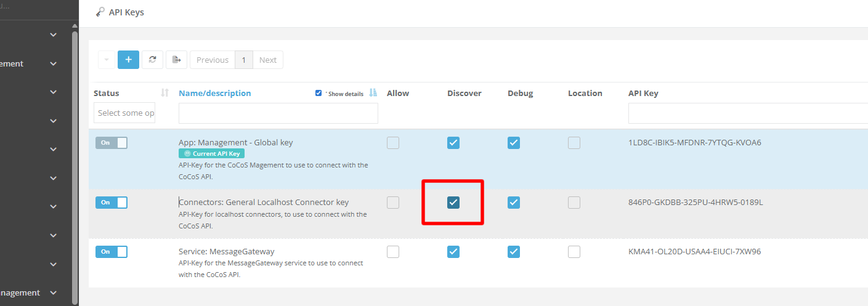The width and height of the screenshot is (868, 306).
Task: Select API key KMA41-OL20D-USAA4-EIUCI-7XW96
Action: 694,251
